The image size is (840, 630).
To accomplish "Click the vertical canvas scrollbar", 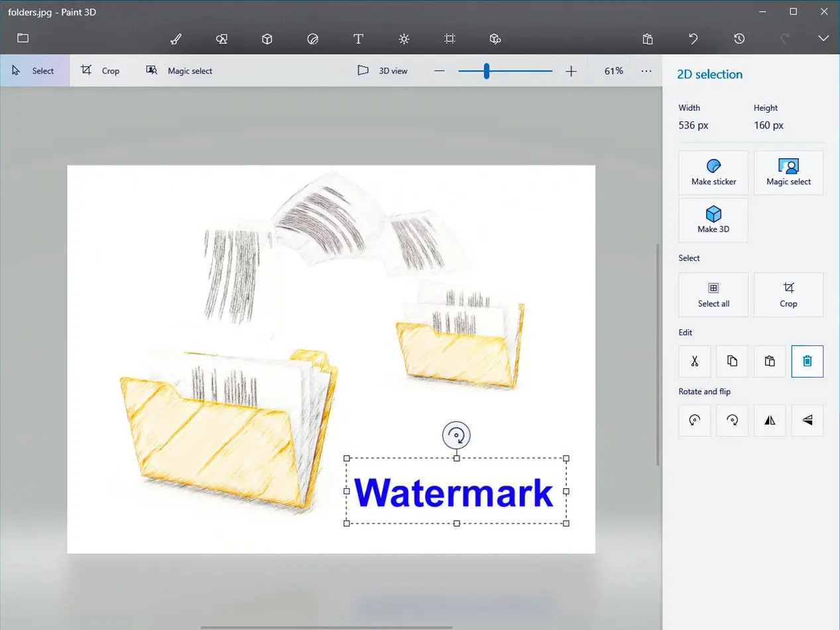I will click(658, 354).
